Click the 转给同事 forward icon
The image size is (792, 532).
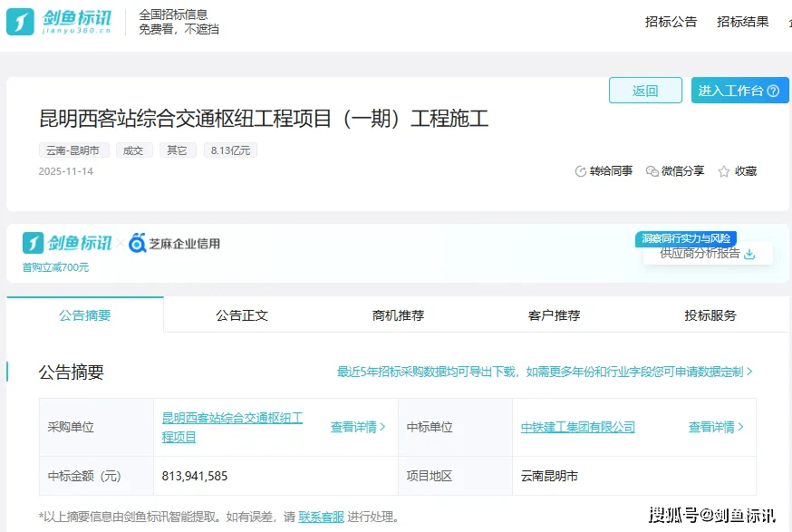click(x=581, y=171)
